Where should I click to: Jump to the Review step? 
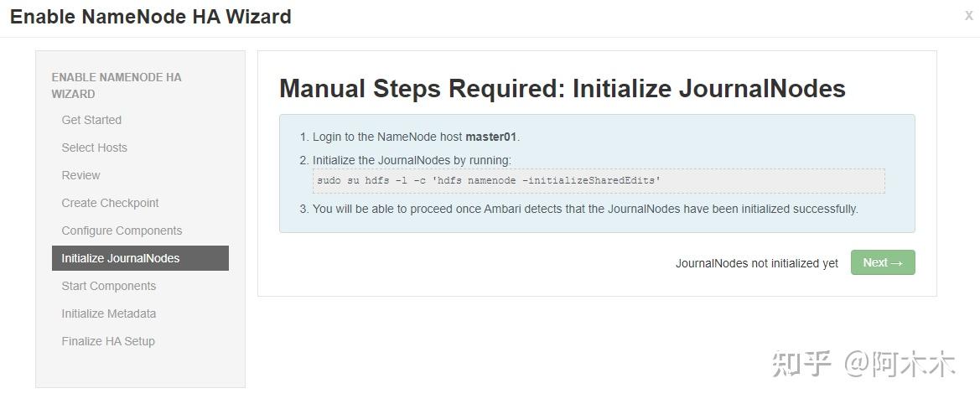(x=80, y=175)
